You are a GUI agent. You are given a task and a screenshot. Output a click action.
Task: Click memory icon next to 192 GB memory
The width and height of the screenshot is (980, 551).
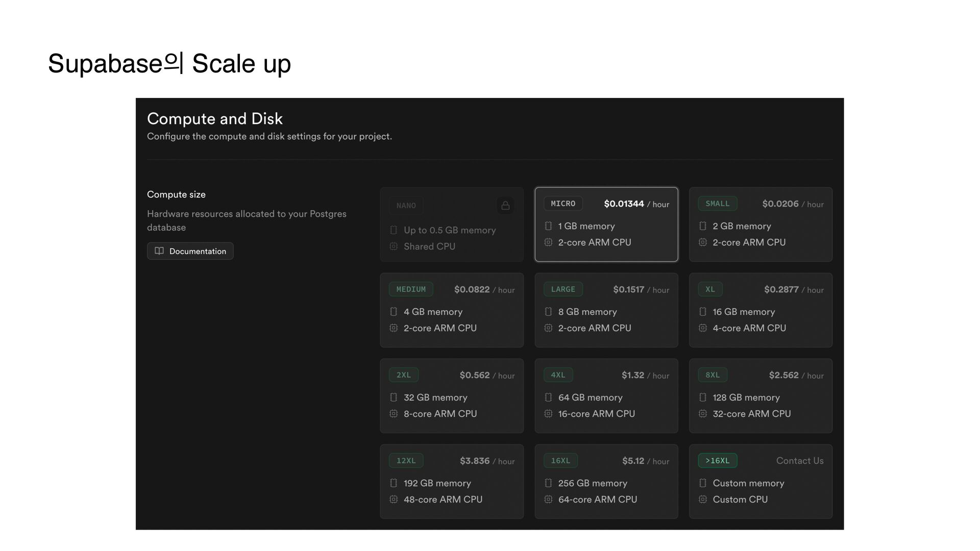[x=394, y=483]
